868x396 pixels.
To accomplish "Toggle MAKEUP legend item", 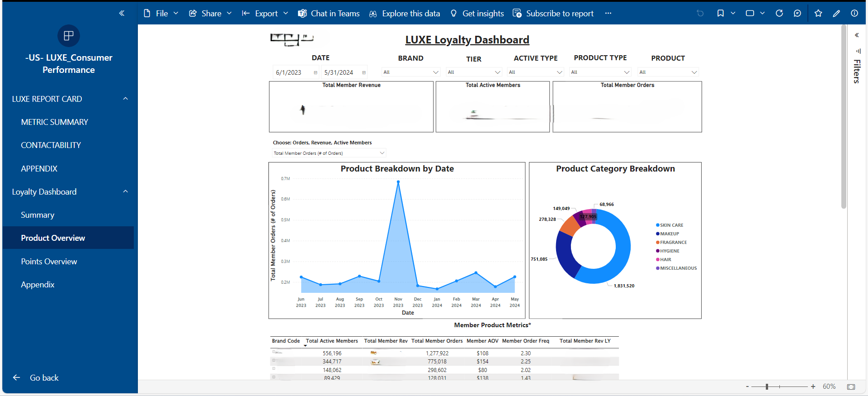I will (669, 234).
